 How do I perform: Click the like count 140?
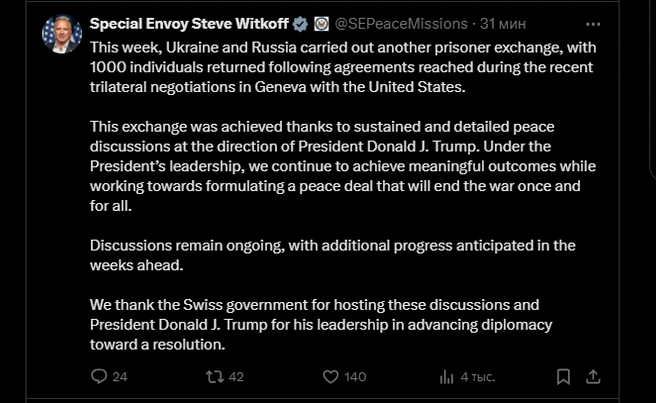point(355,377)
